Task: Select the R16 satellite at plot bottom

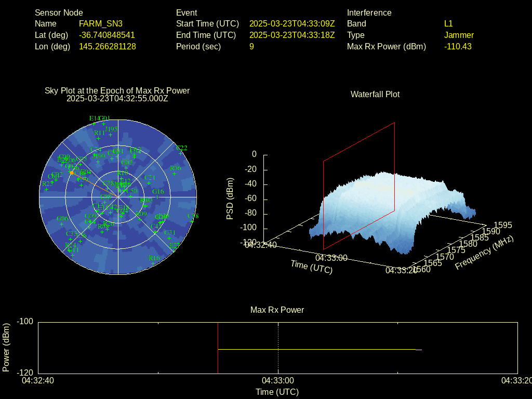Action: pyautogui.click(x=154, y=263)
